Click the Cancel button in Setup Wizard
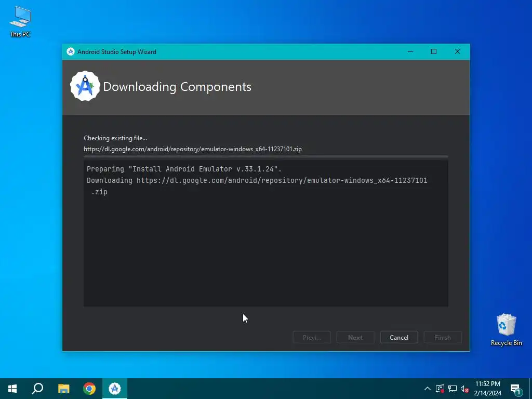 click(399, 337)
